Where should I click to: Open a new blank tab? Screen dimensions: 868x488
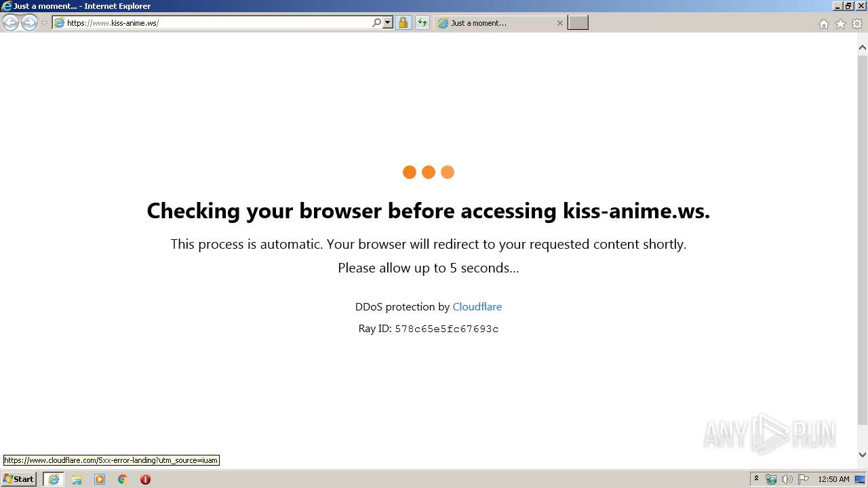pyautogui.click(x=578, y=23)
